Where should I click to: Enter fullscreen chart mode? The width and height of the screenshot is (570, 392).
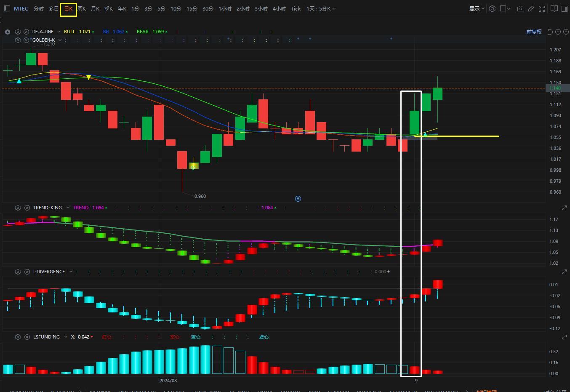(x=542, y=8)
